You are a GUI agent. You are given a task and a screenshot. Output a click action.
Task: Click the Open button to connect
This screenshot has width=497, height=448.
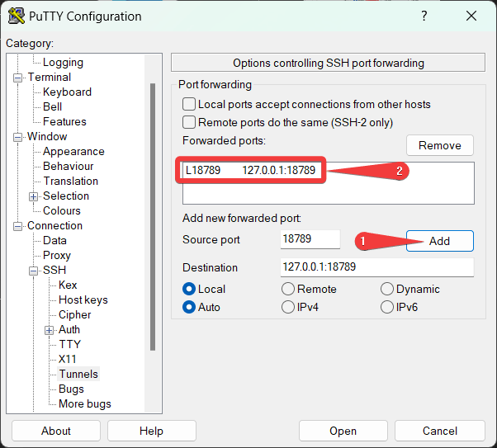(343, 431)
